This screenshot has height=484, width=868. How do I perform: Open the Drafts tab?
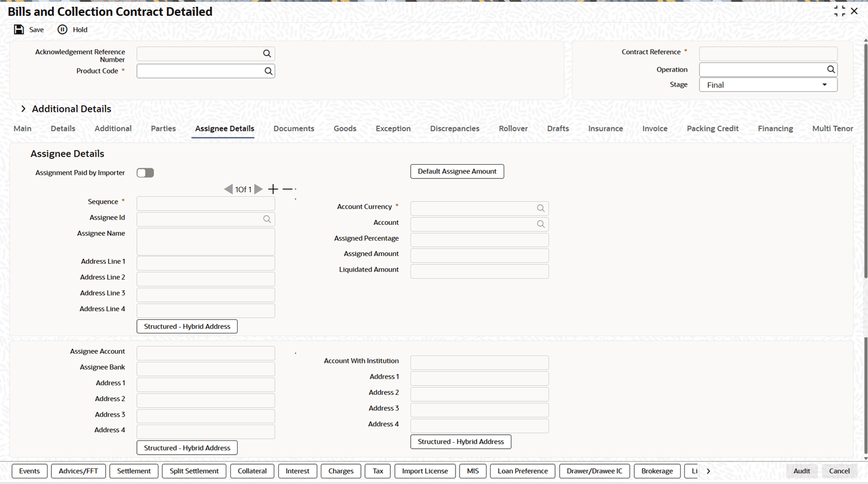[558, 129]
